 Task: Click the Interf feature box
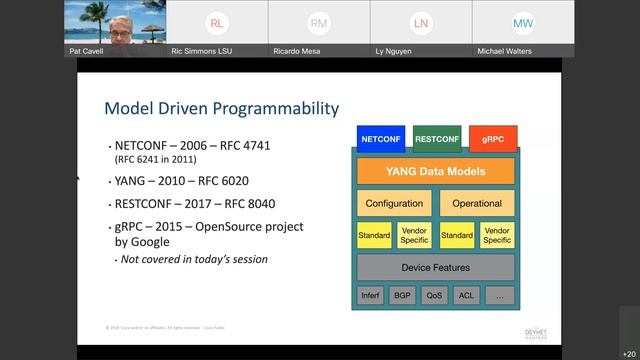click(x=370, y=295)
